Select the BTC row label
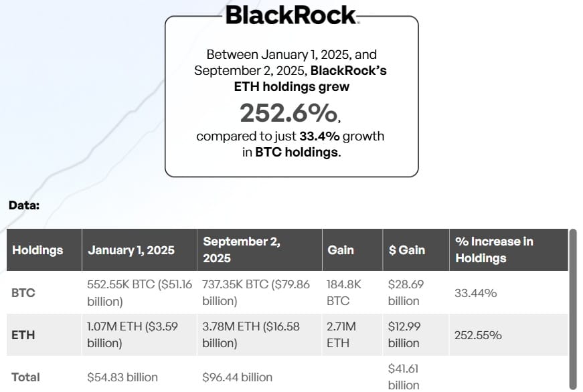The height and width of the screenshot is (392, 583). (x=23, y=293)
